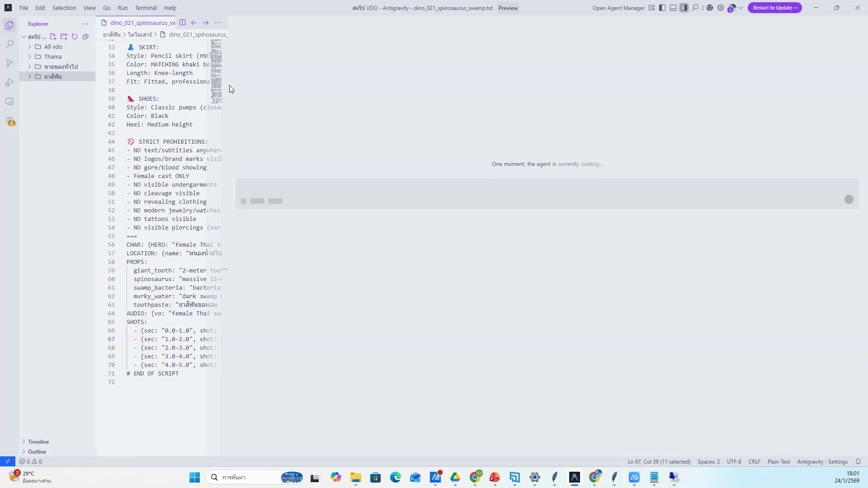Open the Selection menu
This screenshot has height=488, width=868.
pyautogui.click(x=64, y=8)
